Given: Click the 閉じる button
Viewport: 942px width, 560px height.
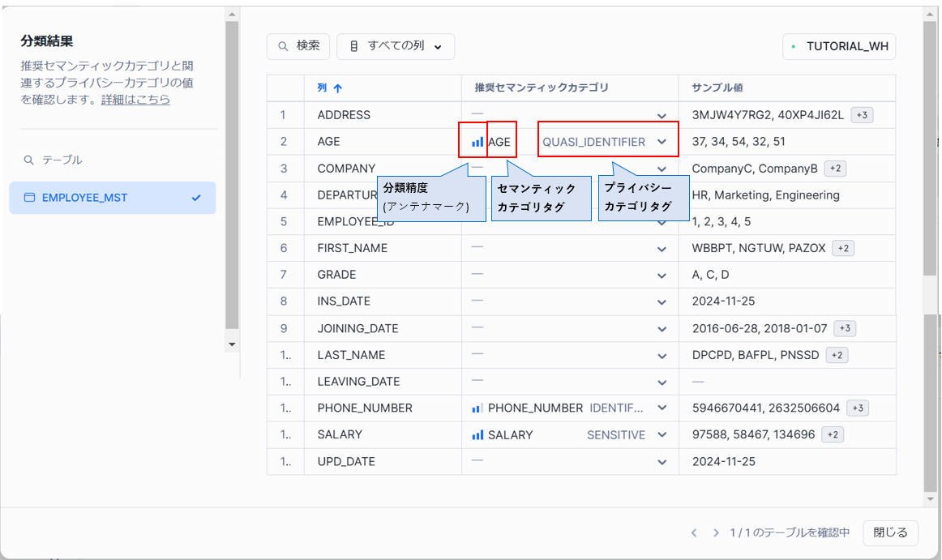Looking at the screenshot, I should (x=890, y=533).
